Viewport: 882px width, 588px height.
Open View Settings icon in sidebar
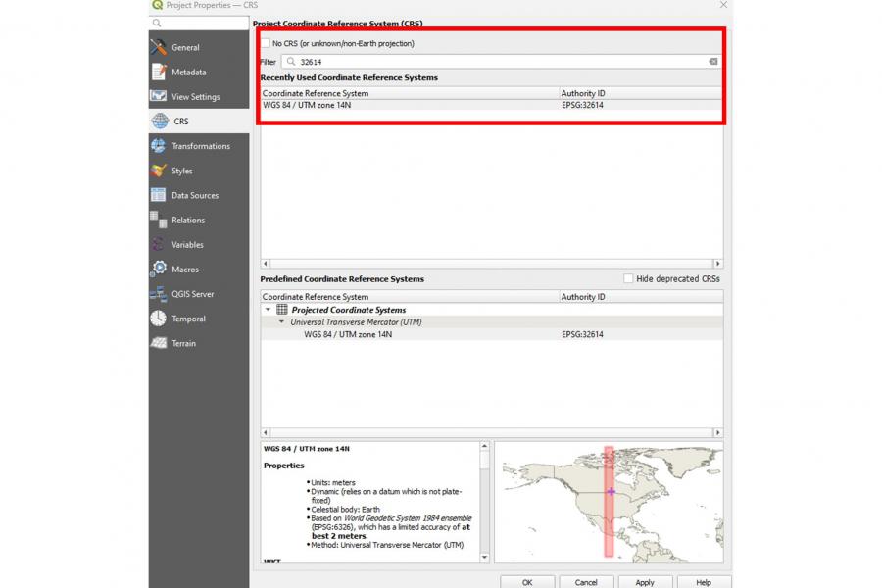[159, 96]
